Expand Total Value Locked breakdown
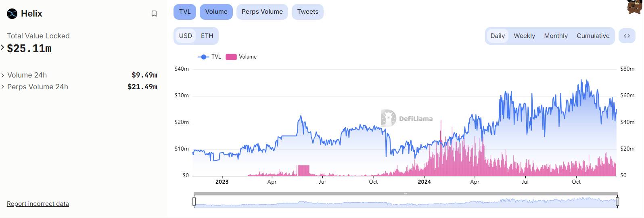644x218 pixels. point(3,48)
